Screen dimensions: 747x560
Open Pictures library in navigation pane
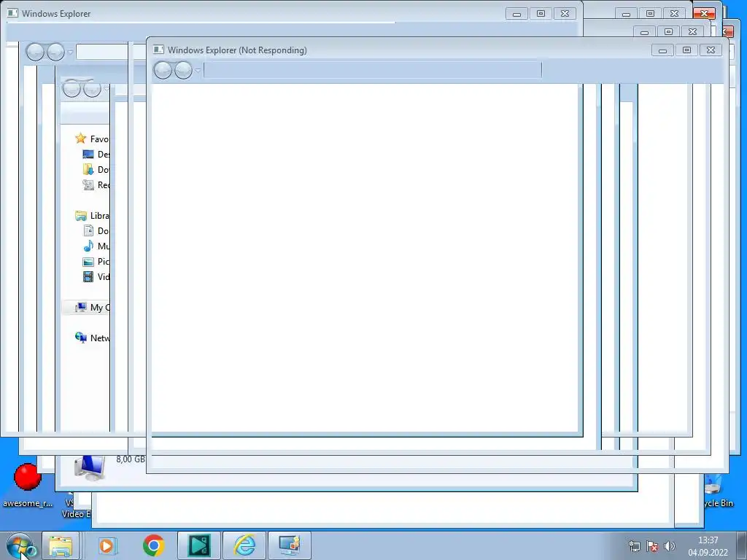click(96, 262)
